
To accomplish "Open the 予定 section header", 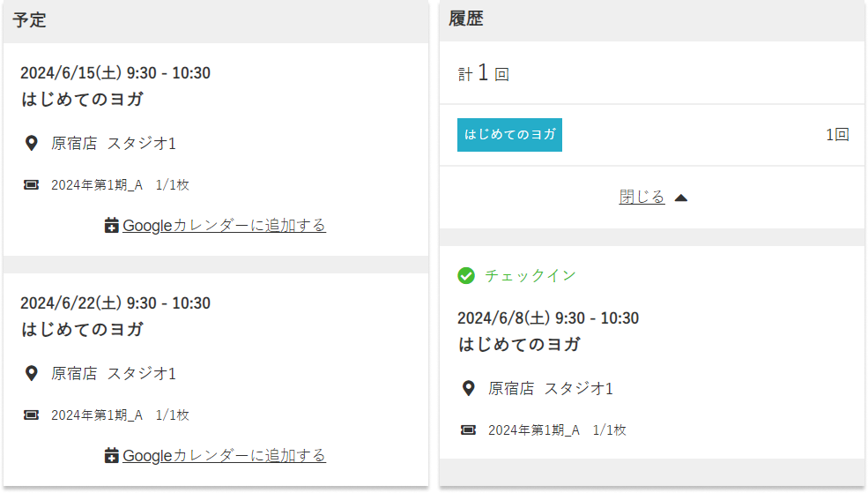I will click(30, 20).
